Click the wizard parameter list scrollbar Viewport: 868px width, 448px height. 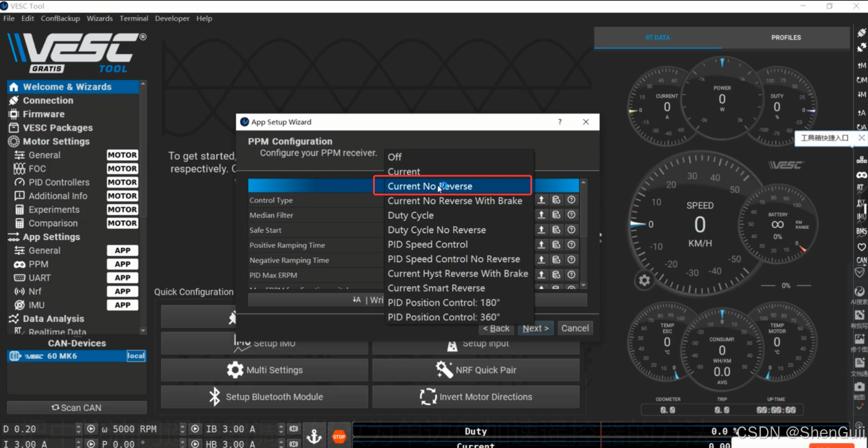click(583, 234)
